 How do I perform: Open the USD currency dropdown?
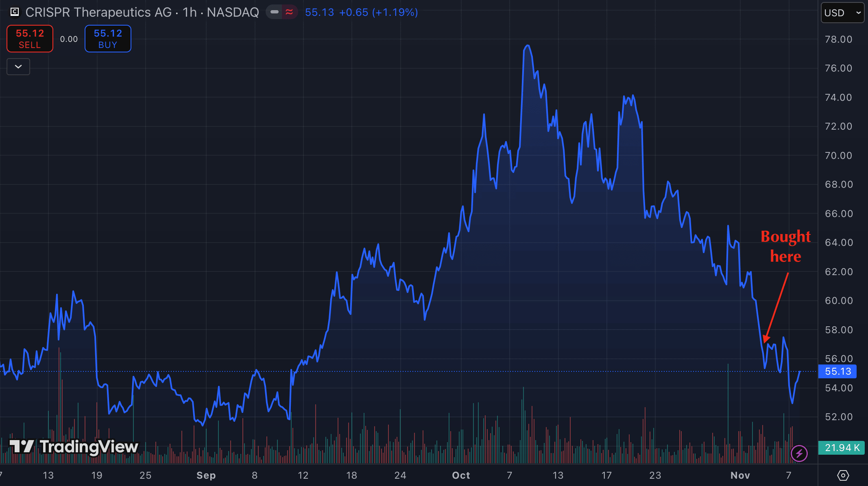point(842,13)
